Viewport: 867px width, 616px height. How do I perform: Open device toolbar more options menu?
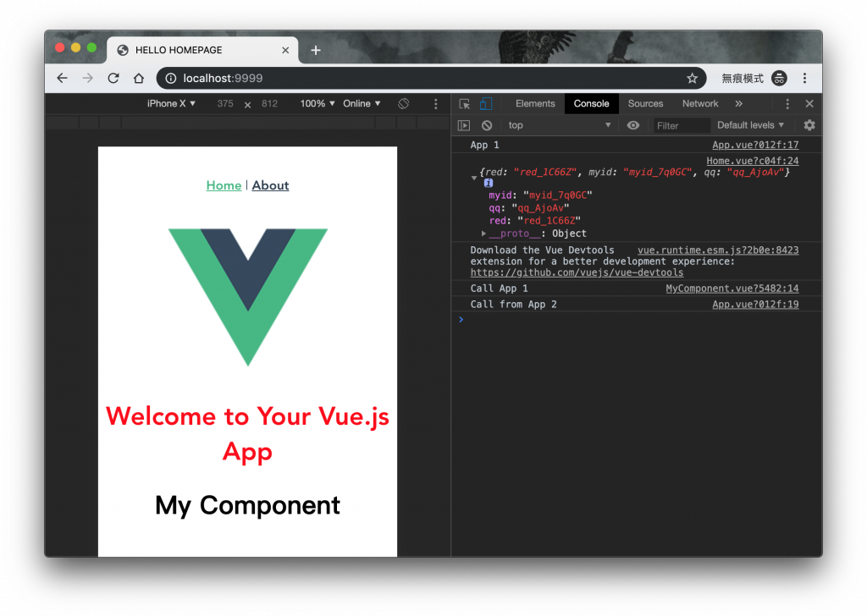point(436,104)
